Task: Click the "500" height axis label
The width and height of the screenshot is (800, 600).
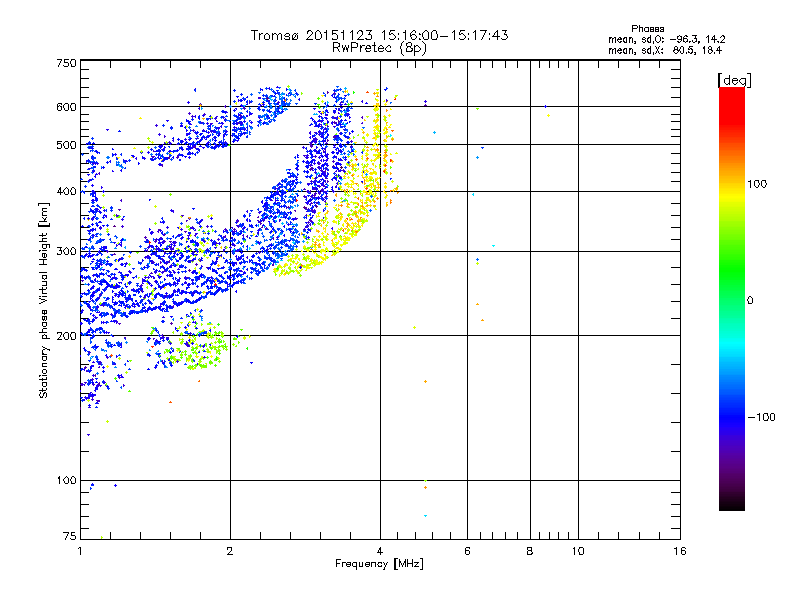Action: 66,145
